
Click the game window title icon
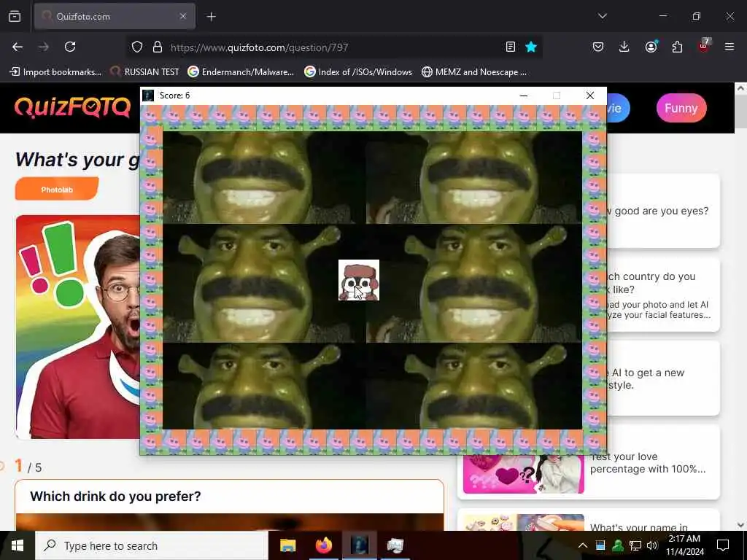coord(148,96)
